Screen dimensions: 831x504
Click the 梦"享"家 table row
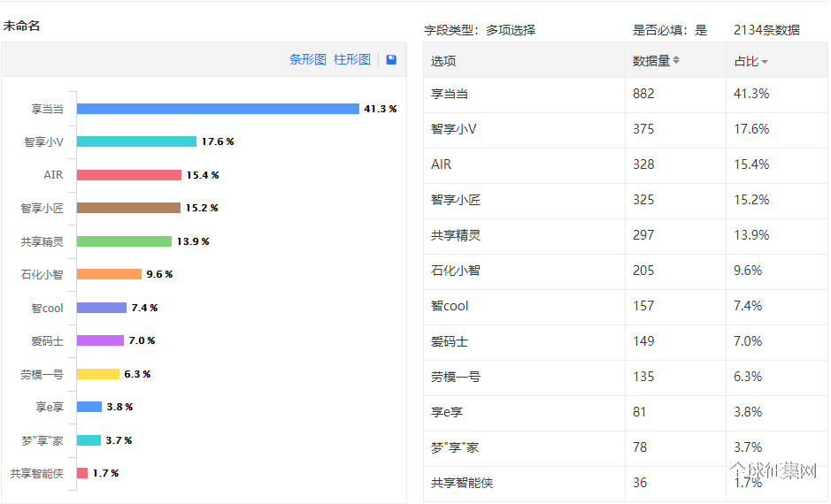(626, 448)
